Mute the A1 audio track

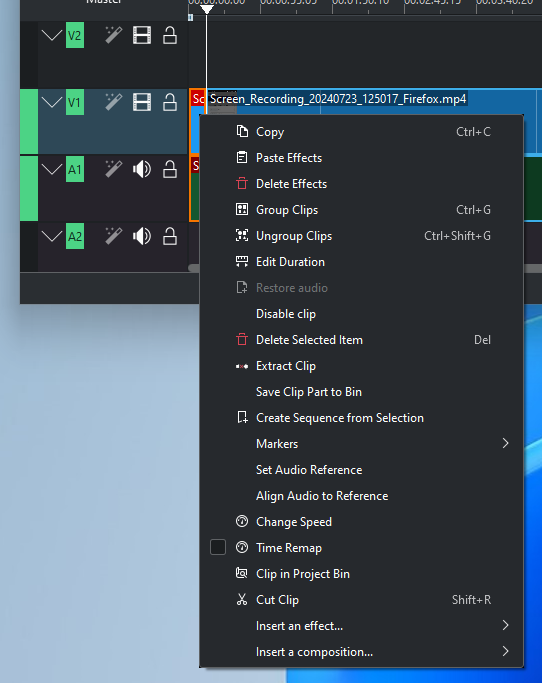[142, 169]
